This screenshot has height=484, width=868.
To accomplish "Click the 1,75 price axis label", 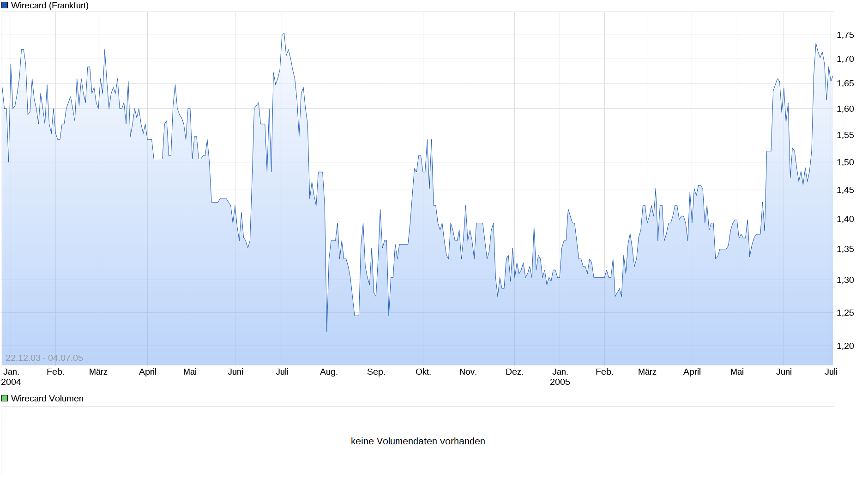I will 845,35.
